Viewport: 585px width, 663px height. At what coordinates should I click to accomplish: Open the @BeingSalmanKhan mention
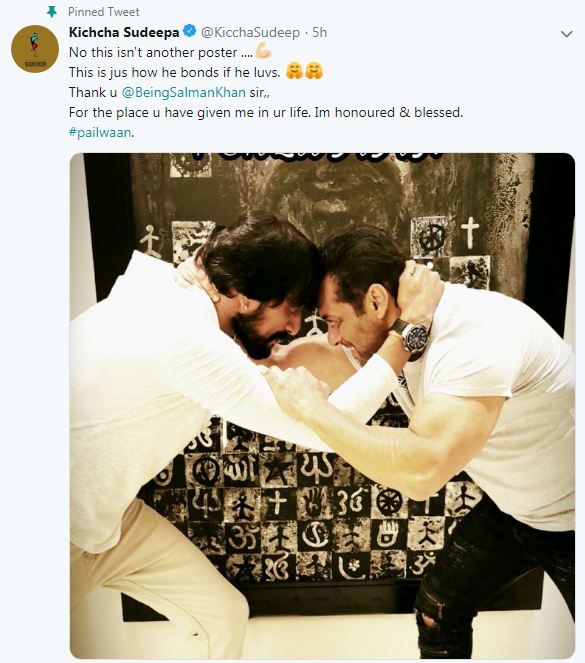[183, 92]
